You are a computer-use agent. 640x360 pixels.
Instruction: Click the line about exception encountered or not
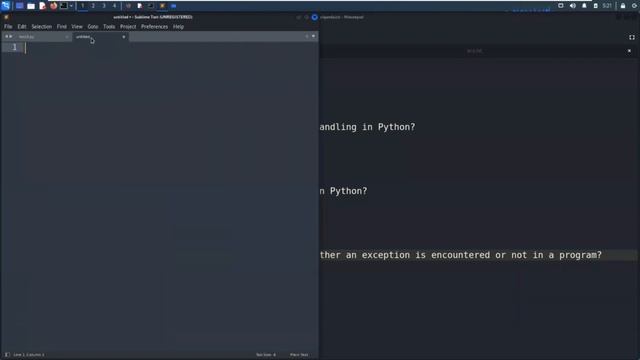point(461,255)
